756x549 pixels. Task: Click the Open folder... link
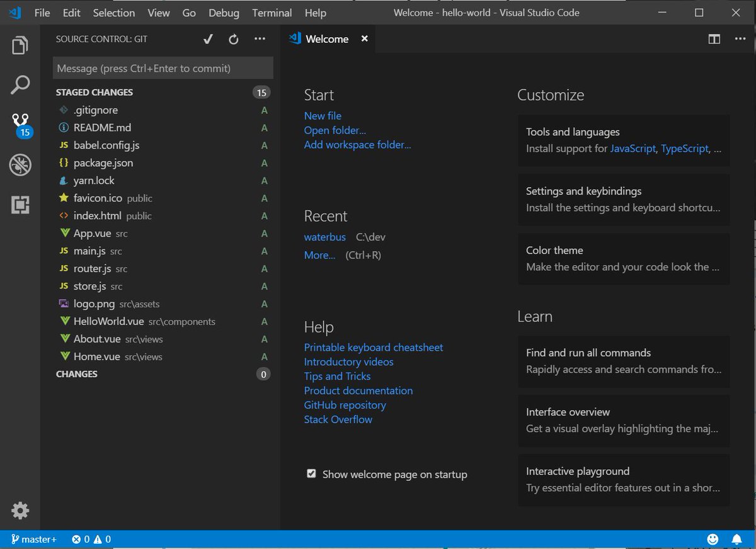[335, 130]
